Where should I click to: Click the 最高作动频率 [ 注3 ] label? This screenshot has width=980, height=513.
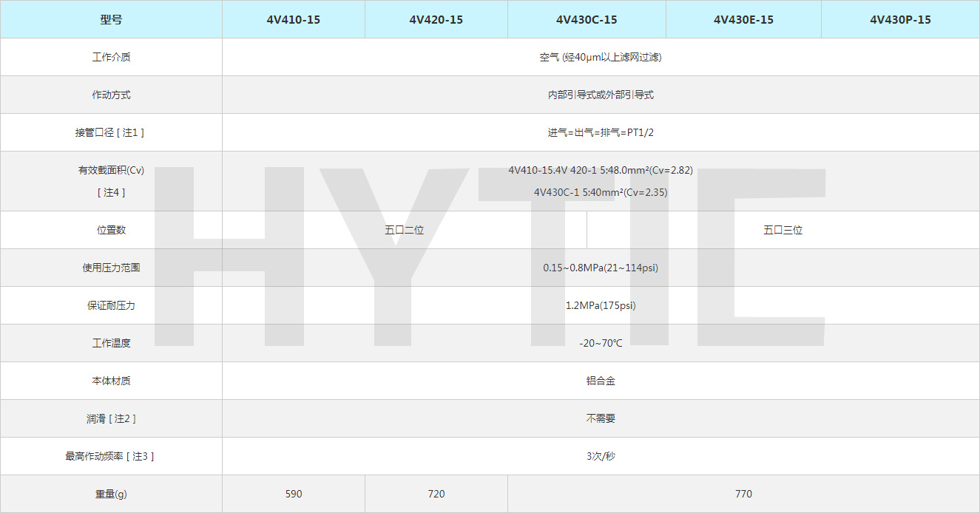(x=111, y=456)
